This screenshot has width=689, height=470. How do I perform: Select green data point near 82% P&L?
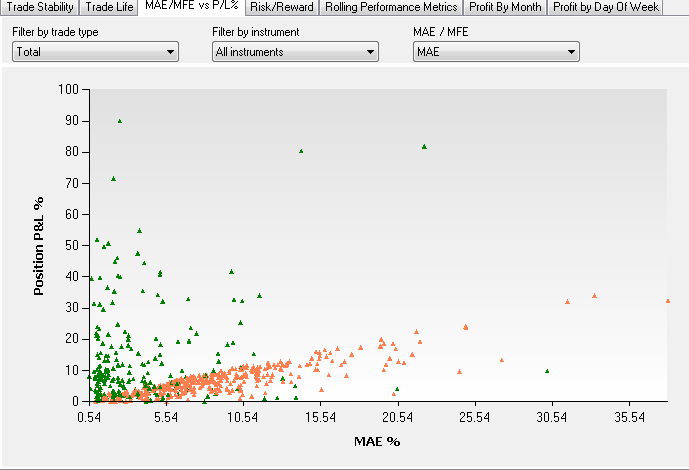[x=424, y=146]
